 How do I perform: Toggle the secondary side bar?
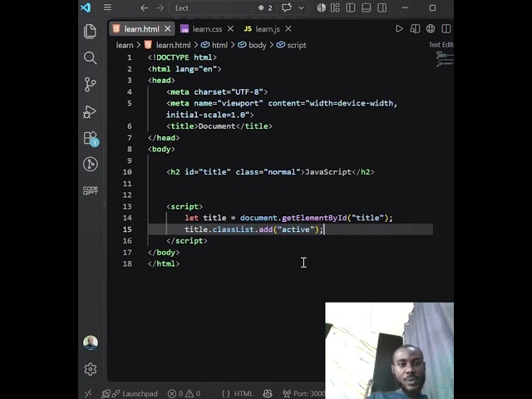pos(382,7)
